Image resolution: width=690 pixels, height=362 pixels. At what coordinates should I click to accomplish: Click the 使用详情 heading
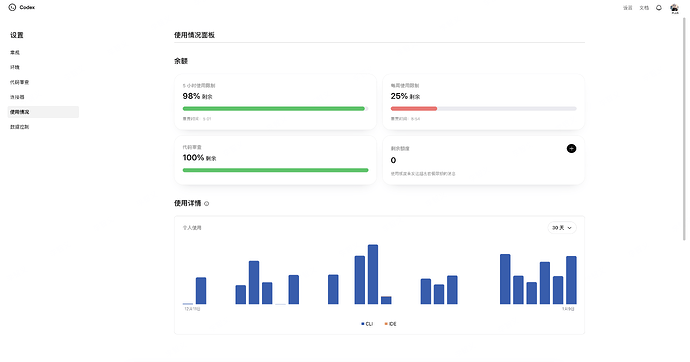(x=187, y=203)
